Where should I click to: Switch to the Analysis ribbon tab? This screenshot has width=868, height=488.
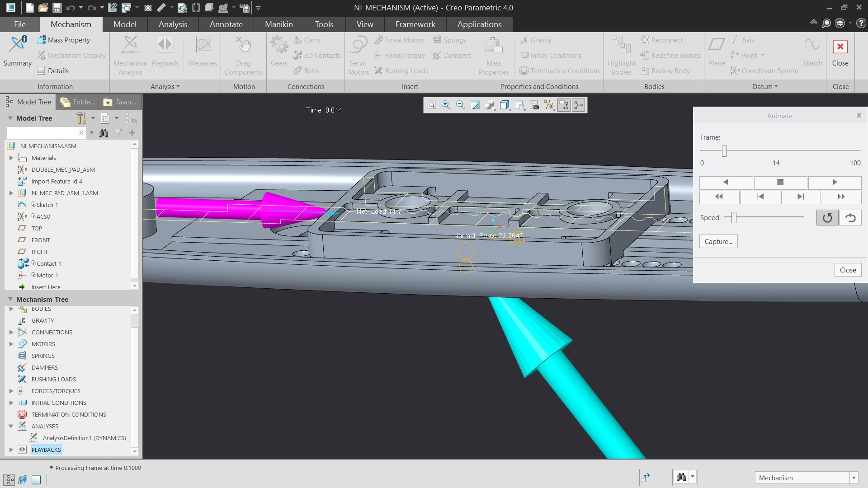coord(173,24)
